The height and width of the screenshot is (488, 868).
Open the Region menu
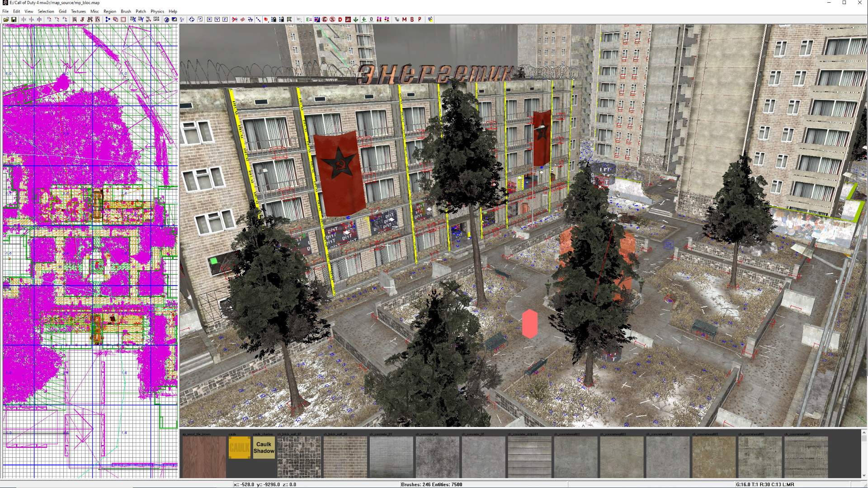pyautogui.click(x=109, y=11)
